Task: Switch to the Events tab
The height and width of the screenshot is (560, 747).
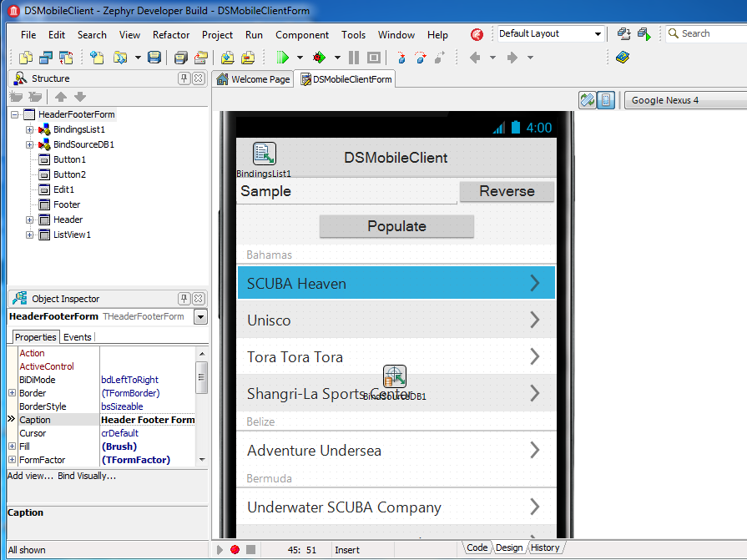Action: coord(77,337)
